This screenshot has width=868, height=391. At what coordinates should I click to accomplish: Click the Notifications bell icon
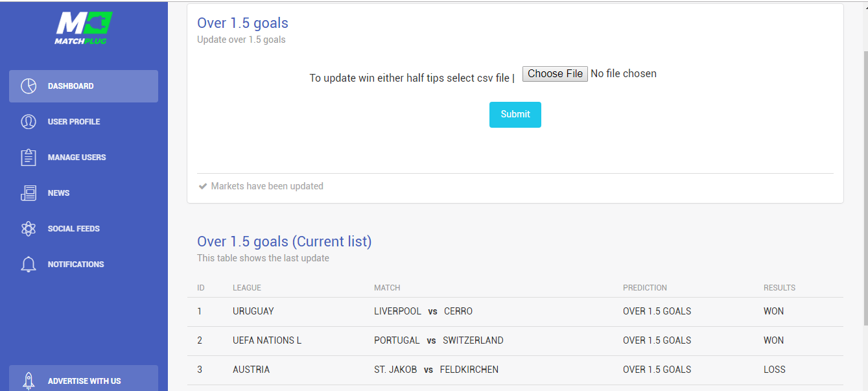pyautogui.click(x=29, y=265)
